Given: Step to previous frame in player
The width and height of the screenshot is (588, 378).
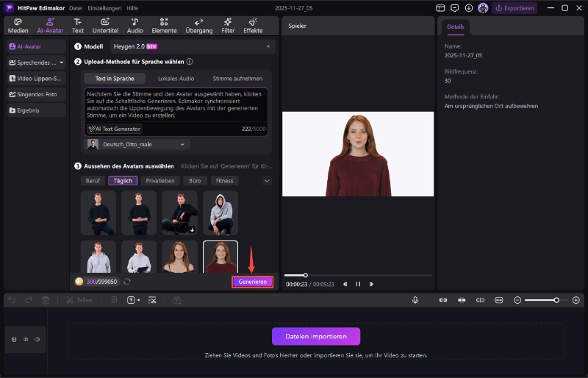Looking at the screenshot, I should [x=345, y=284].
